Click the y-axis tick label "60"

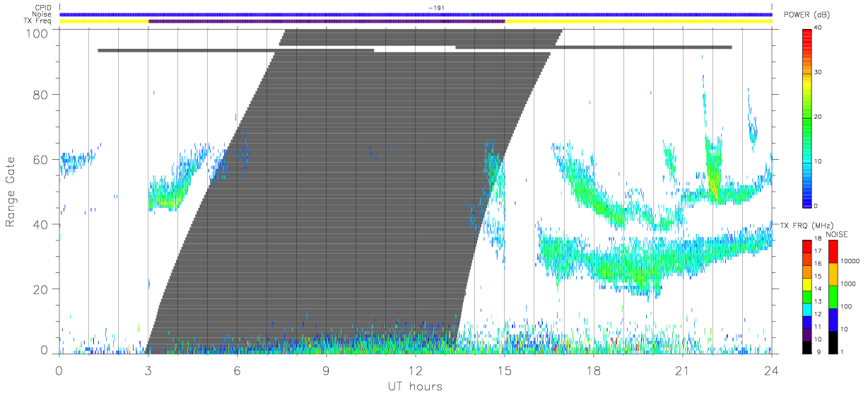(41, 159)
